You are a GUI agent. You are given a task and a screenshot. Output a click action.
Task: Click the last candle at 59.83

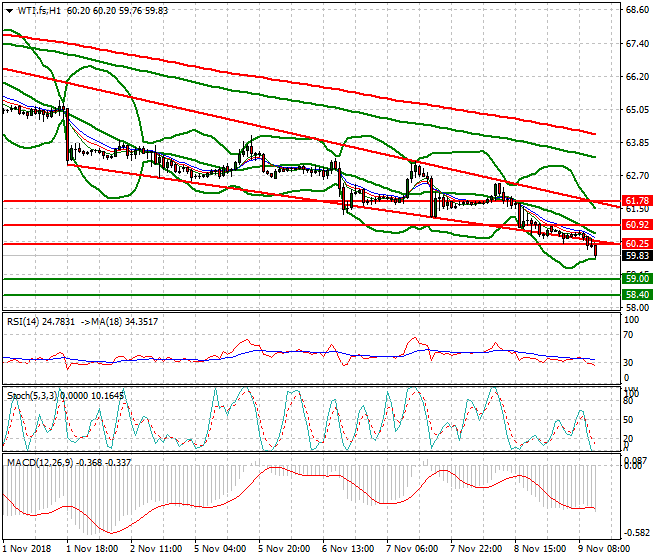596,251
